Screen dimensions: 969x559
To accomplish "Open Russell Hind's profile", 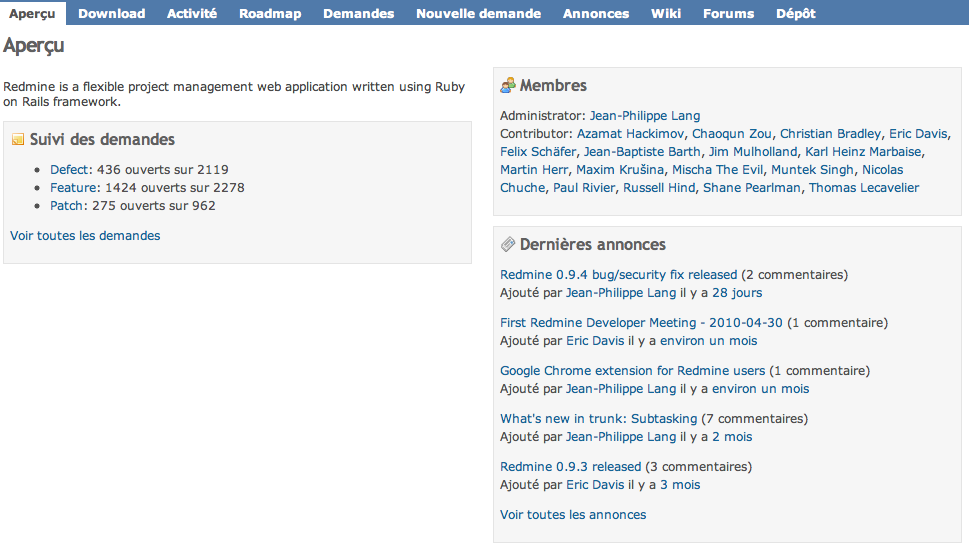I will tap(659, 187).
